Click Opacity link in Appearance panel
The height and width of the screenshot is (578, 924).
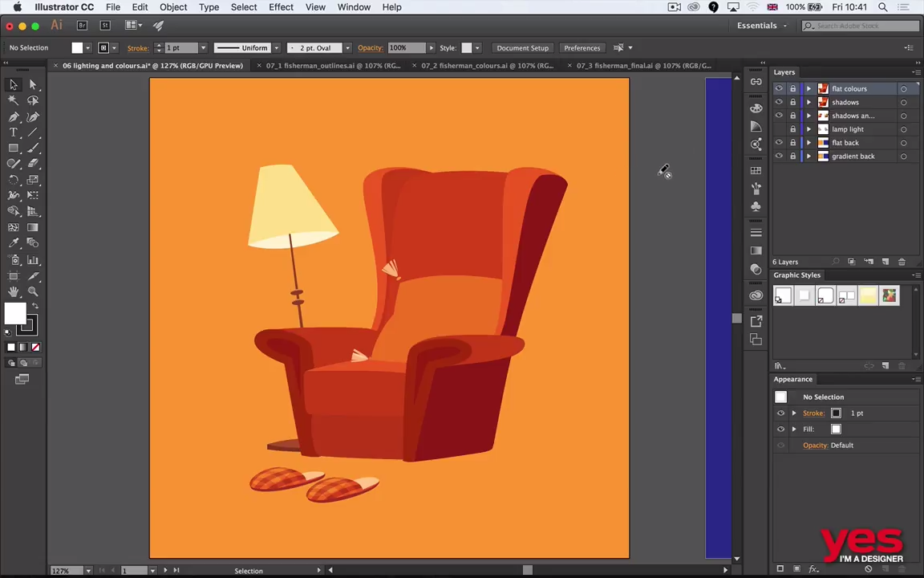click(x=815, y=446)
